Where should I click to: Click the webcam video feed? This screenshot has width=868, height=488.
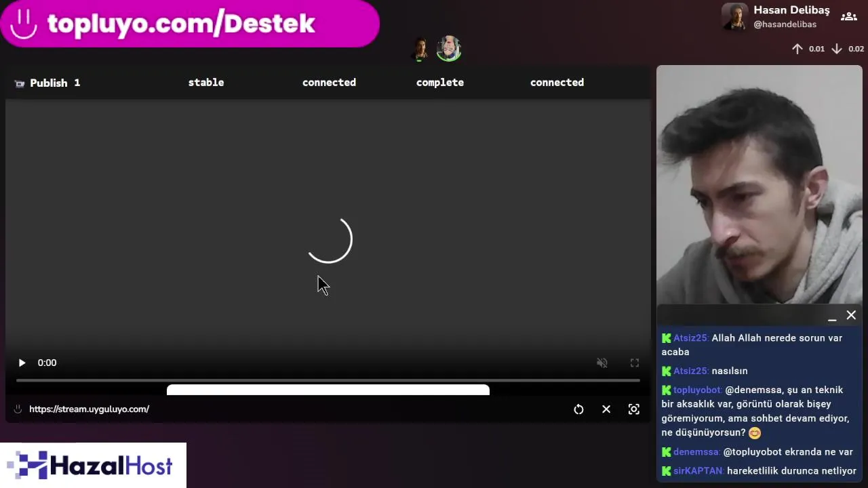pyautogui.click(x=759, y=184)
